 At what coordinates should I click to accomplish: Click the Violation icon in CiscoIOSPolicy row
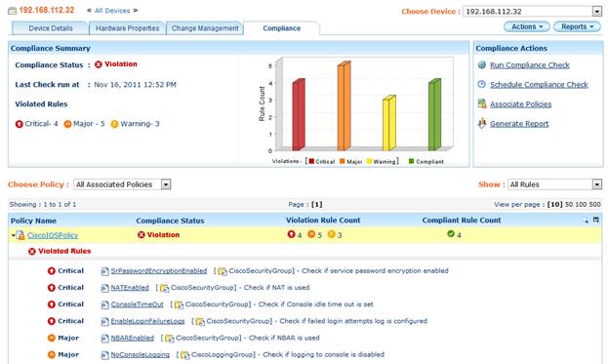click(142, 235)
